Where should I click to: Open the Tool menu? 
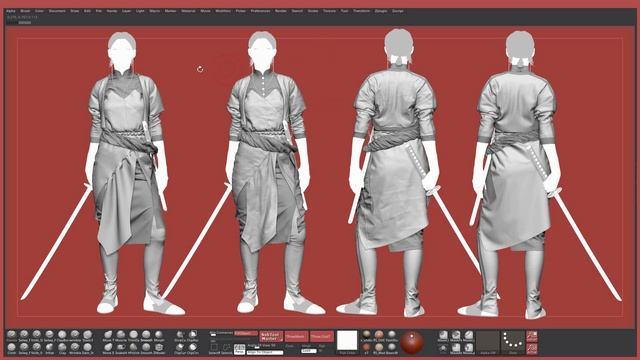tap(344, 11)
